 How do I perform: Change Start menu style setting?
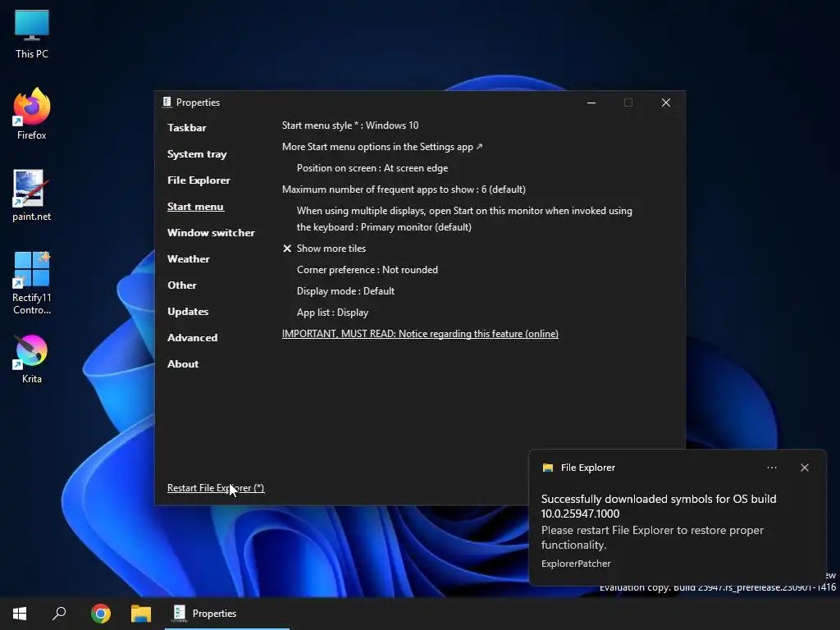point(350,126)
